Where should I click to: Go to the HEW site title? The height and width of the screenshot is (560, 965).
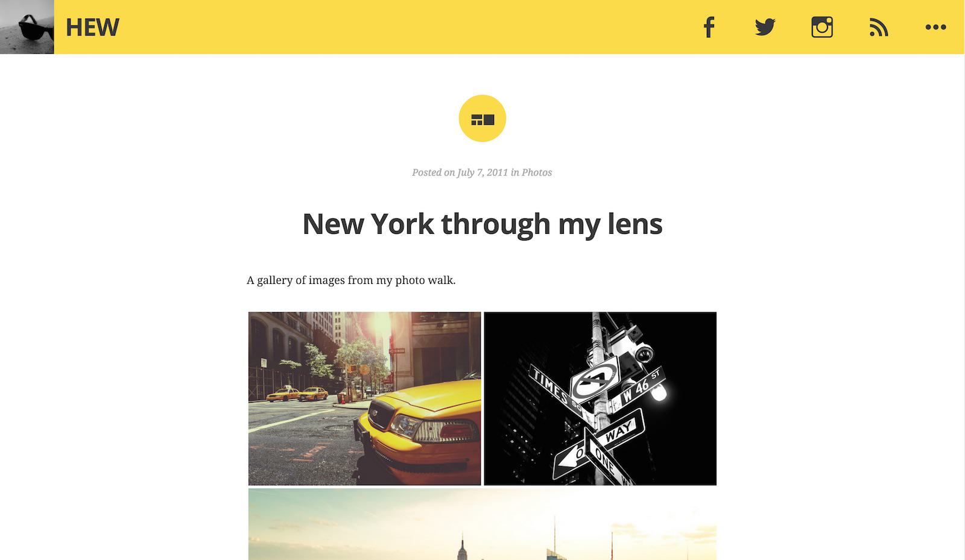click(92, 27)
